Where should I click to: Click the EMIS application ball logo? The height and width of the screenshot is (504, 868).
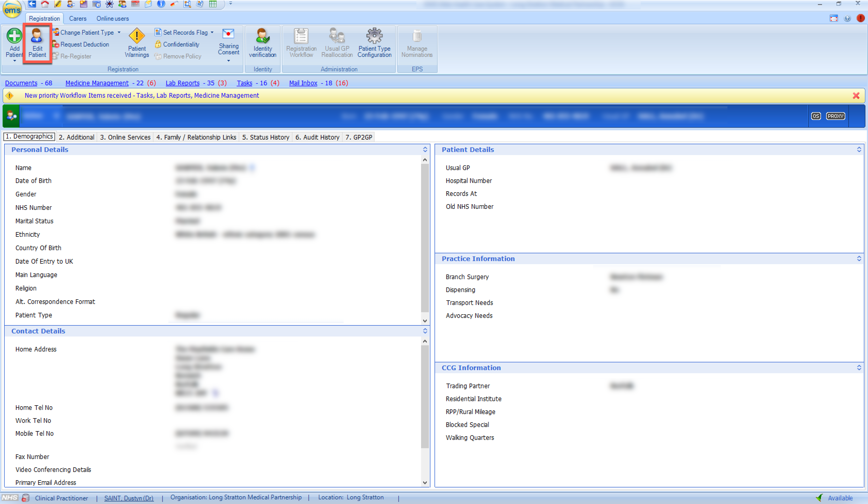pyautogui.click(x=12, y=9)
